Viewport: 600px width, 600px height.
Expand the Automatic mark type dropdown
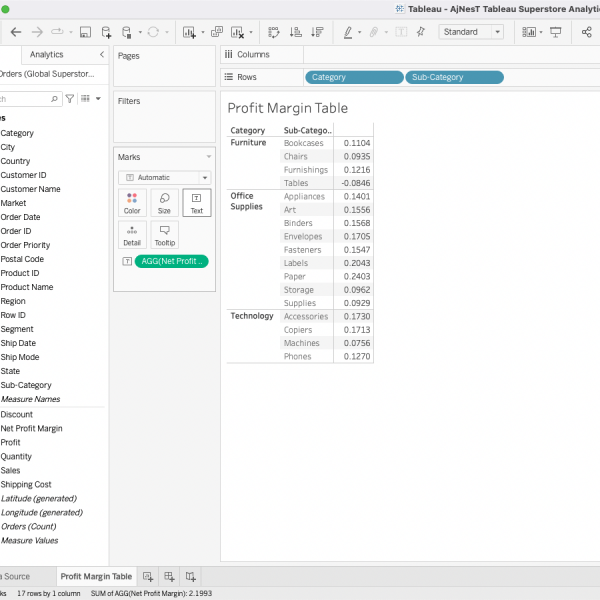[164, 177]
